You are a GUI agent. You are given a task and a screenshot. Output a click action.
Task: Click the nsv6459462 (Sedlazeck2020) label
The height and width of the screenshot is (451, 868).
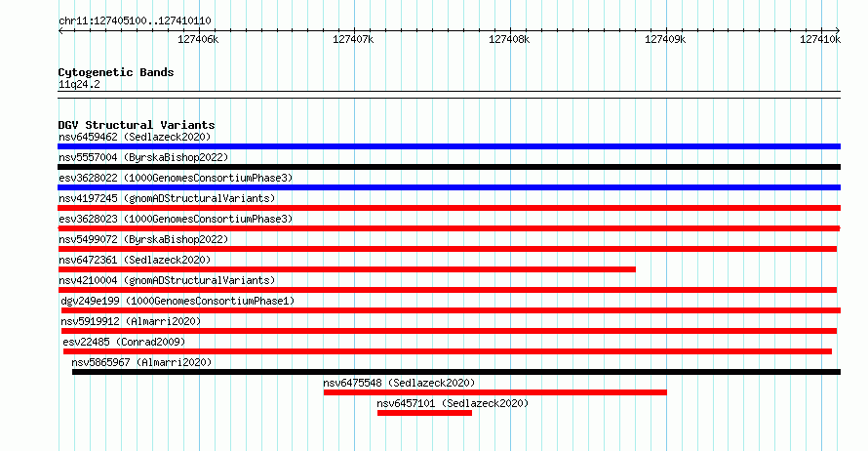(x=135, y=137)
